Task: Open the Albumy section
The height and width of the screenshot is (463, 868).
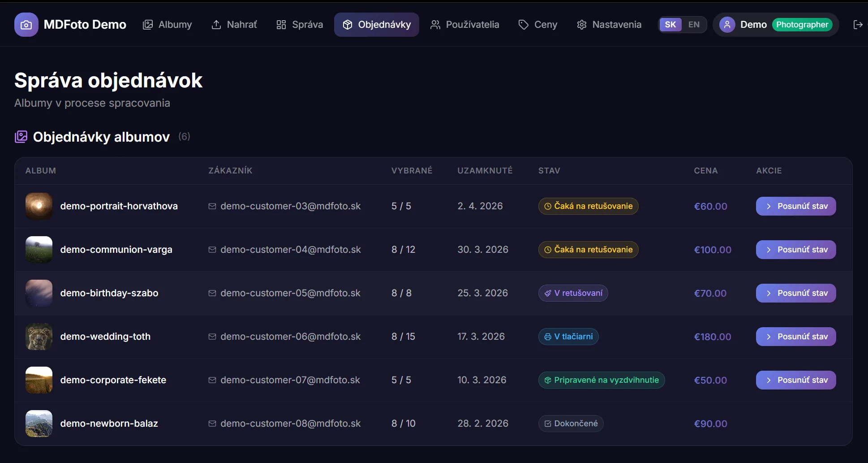Action: (168, 25)
